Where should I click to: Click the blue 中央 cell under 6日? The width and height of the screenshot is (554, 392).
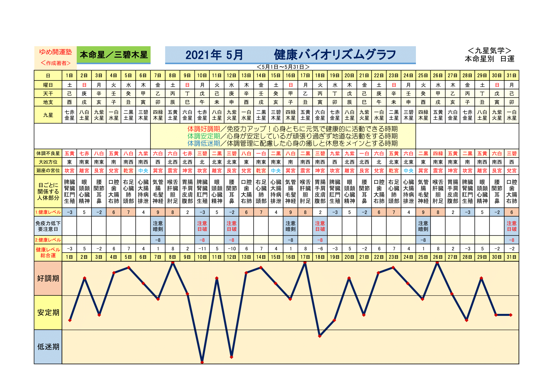tap(143, 171)
